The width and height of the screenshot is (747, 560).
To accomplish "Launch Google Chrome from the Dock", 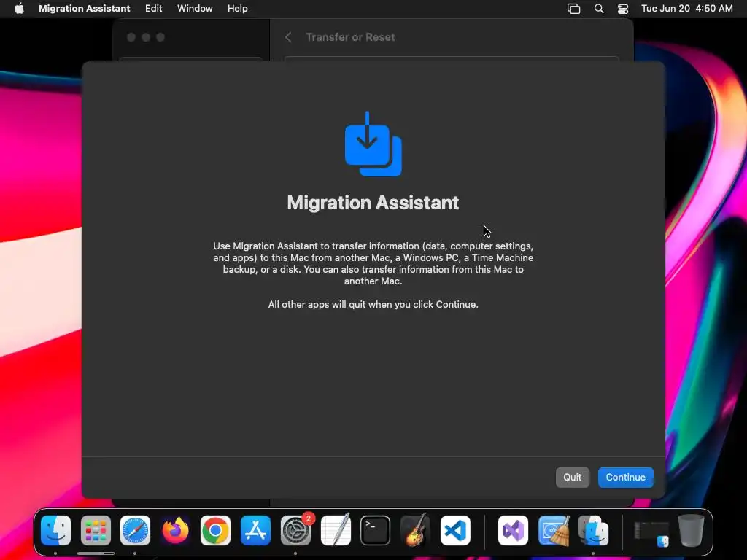I will (215, 531).
